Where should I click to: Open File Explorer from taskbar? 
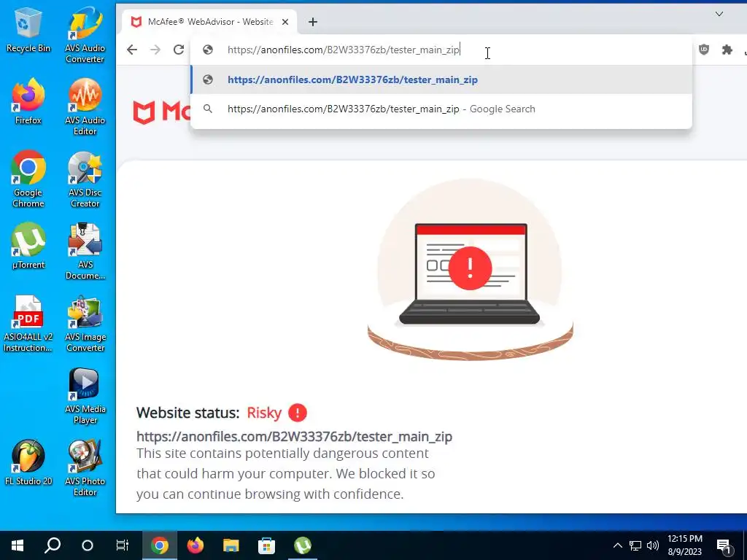231,545
